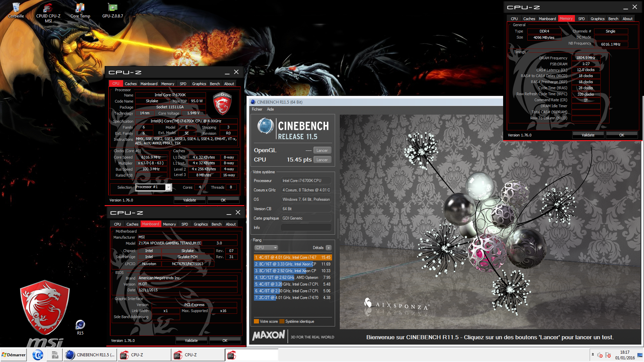The width and height of the screenshot is (644, 362).
Task: Open About tab in CPU-Z Mainboard window
Action: [x=231, y=224]
